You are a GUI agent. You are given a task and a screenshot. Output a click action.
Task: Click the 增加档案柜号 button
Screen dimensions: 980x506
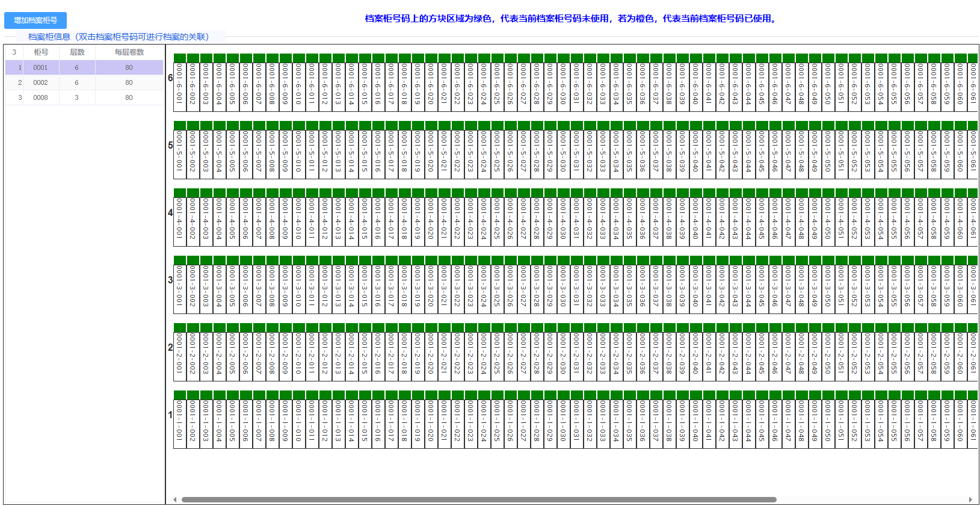coord(35,20)
